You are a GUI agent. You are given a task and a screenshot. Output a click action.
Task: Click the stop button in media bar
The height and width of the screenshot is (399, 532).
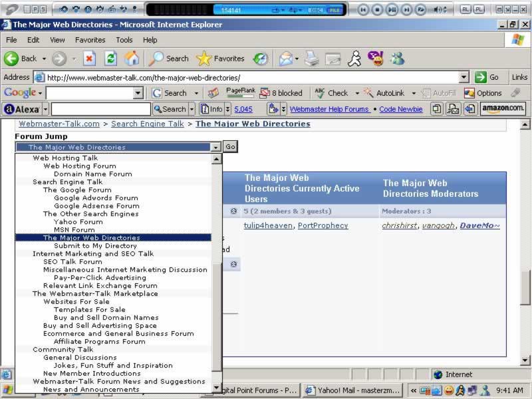click(x=377, y=9)
